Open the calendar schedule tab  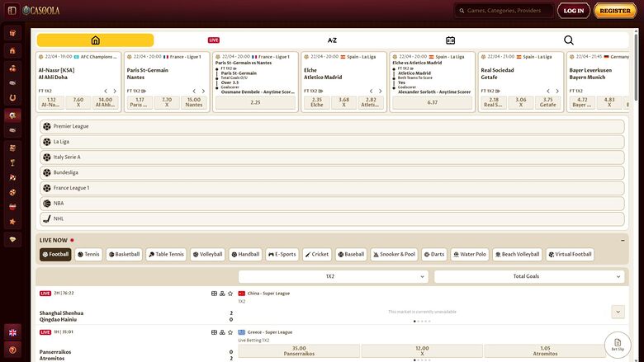(x=450, y=40)
